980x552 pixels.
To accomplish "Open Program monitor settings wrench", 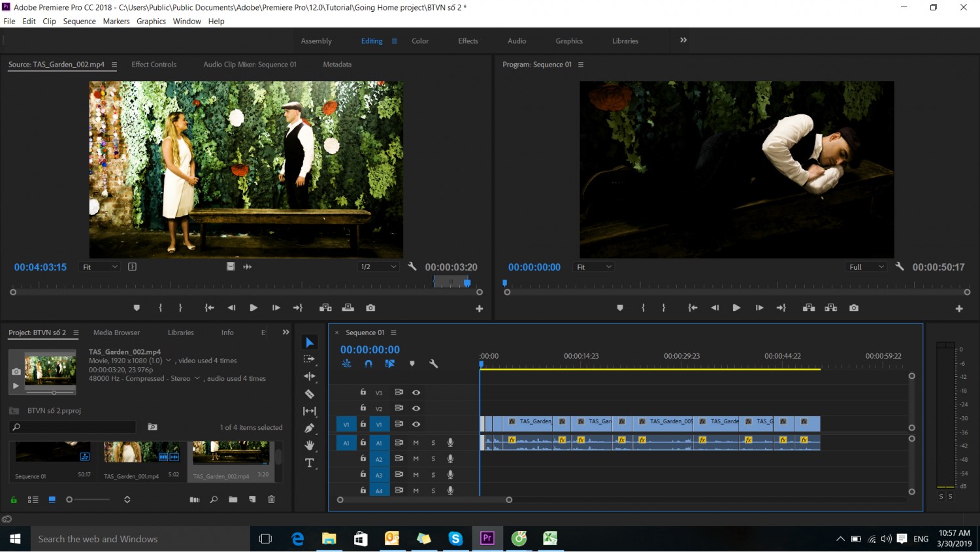I will pyautogui.click(x=900, y=267).
